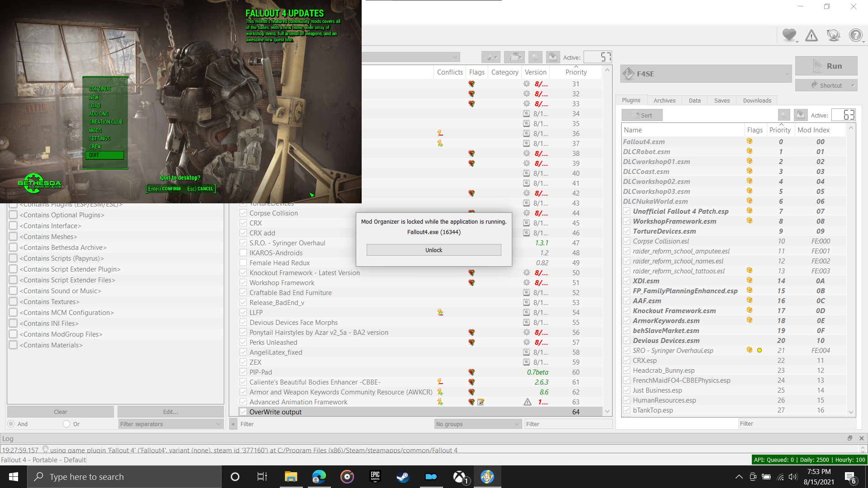This screenshot has width=868, height=488.
Task: Uncheck the Corpse Collision mod checkbox
Action: (243, 213)
